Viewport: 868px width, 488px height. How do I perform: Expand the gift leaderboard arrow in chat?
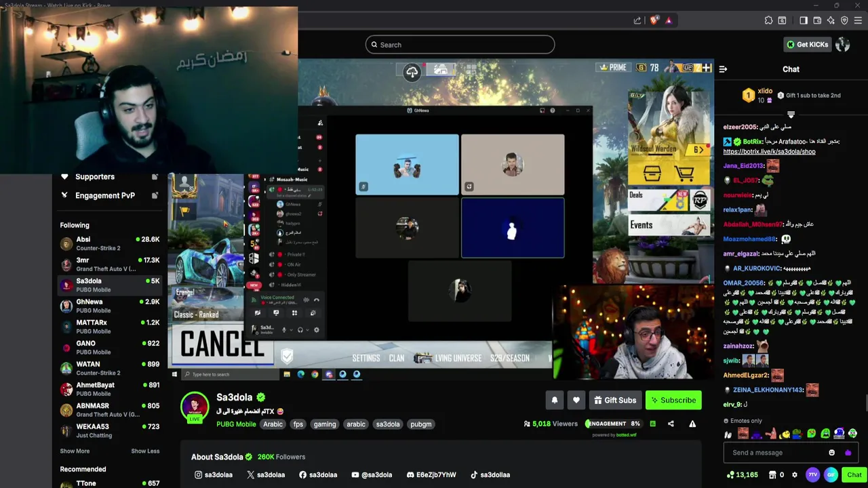coord(791,114)
